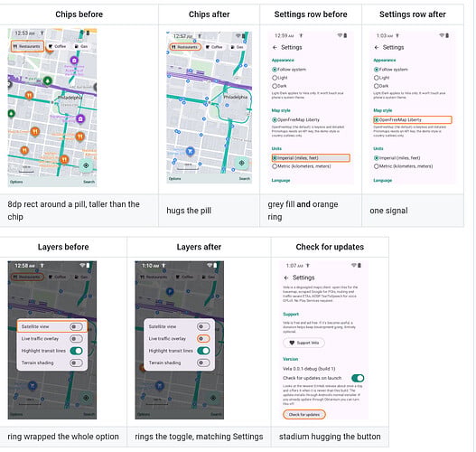
Task: Toggle Terrain shading in Layers before screenshot
Action: [x=76, y=363]
